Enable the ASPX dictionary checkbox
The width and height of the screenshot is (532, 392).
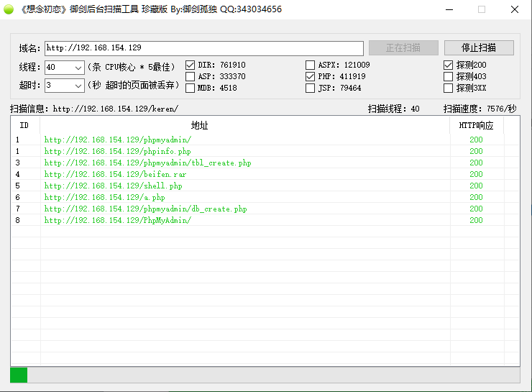coord(310,65)
